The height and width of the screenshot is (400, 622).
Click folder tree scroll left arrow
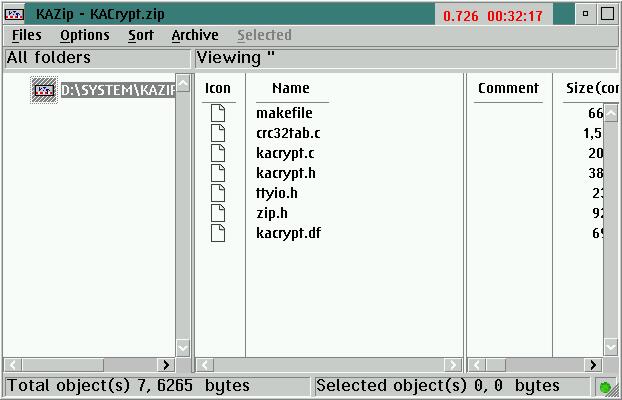tap(13, 365)
